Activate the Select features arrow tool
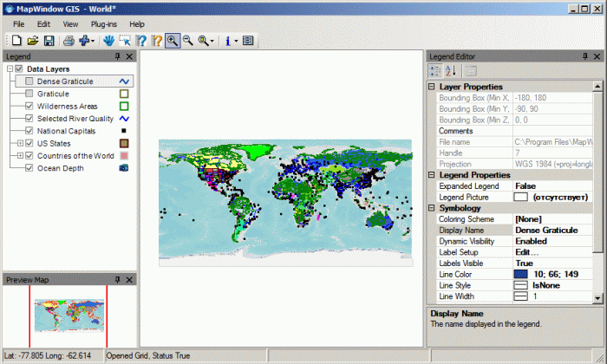Viewport: 607px width, 364px height. [x=125, y=41]
